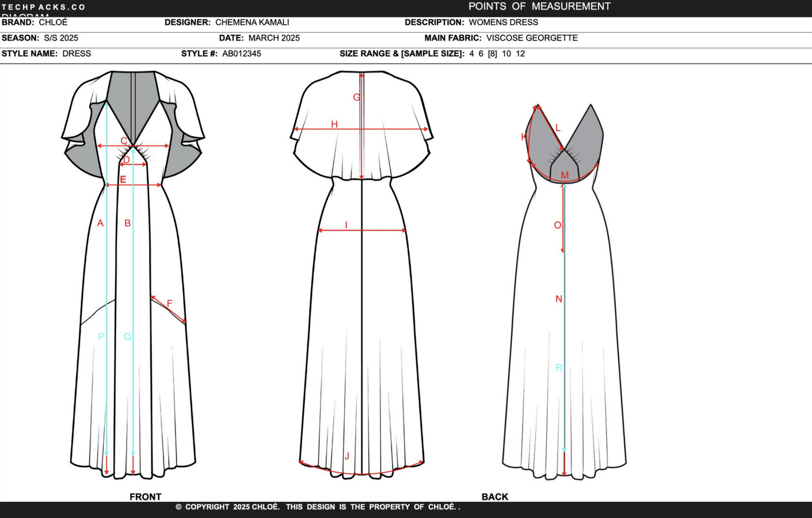This screenshot has height=518, width=812.
Task: Select fabric value VISCOSE GEORGETTE
Action: (532, 38)
